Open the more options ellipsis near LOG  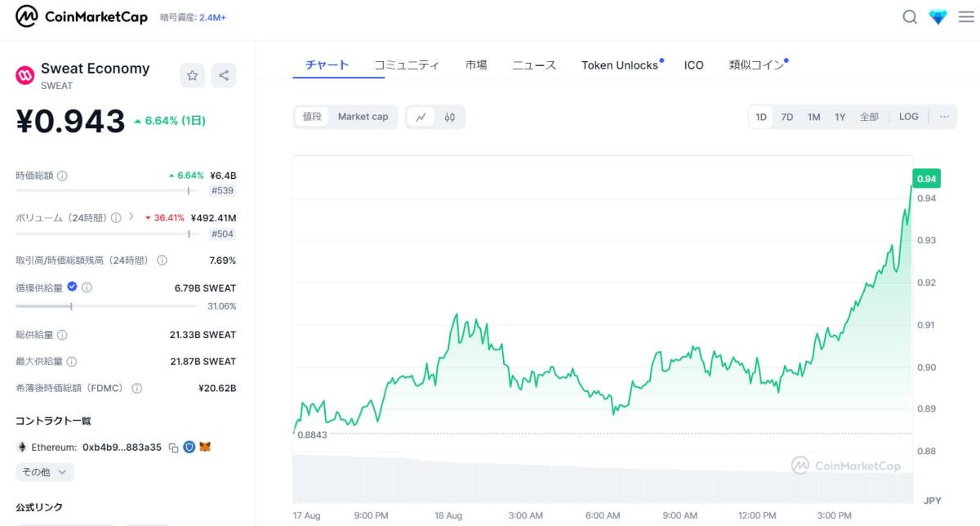coord(943,117)
